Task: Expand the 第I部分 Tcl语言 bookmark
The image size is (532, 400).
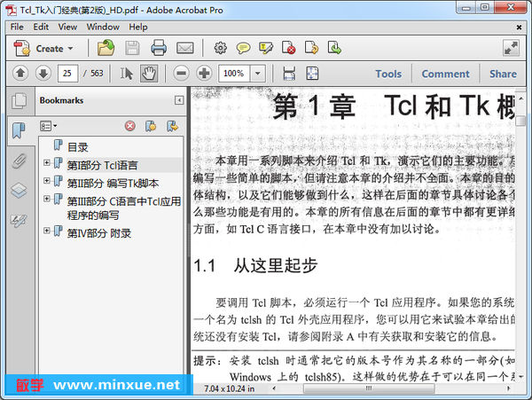Action: [47, 163]
